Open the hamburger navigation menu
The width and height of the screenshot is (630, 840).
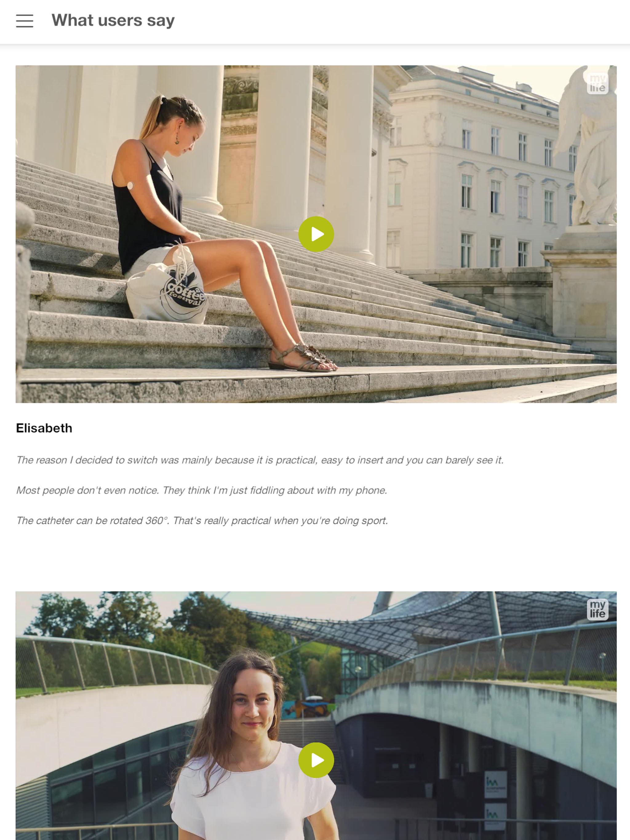25,21
